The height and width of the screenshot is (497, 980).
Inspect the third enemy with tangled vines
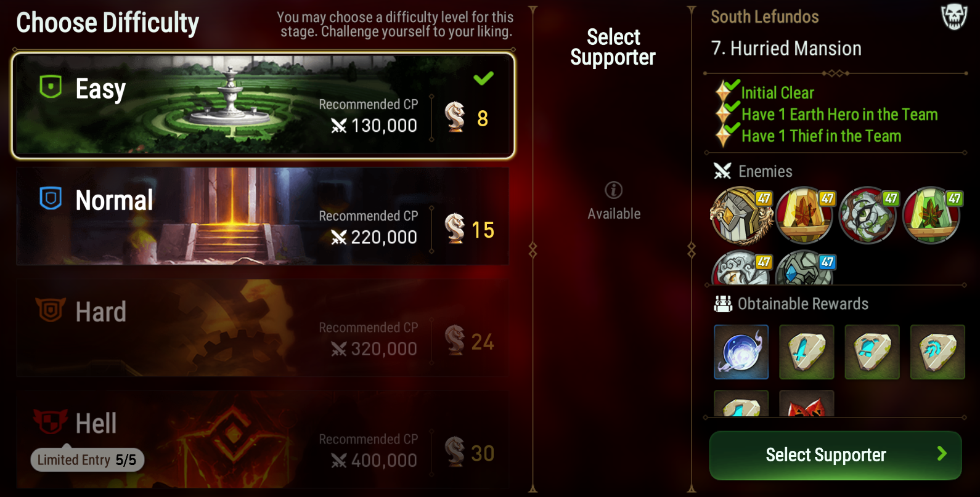pos(868,216)
